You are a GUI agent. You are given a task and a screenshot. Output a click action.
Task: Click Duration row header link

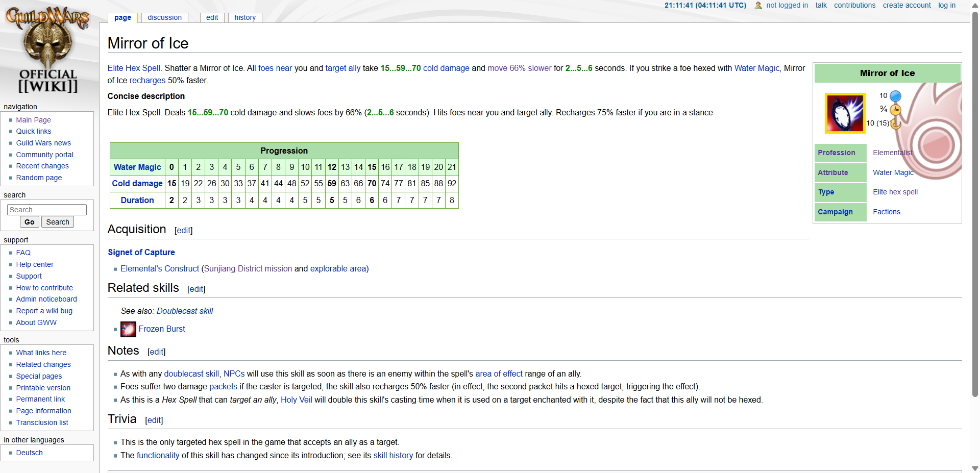(137, 201)
